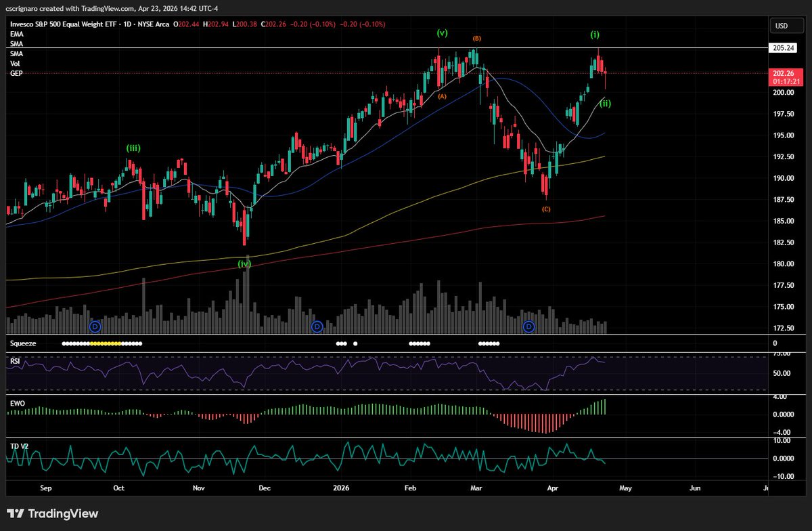The width and height of the screenshot is (812, 531).
Task: Click the dividend D marker near late December
Action: pyautogui.click(x=317, y=326)
